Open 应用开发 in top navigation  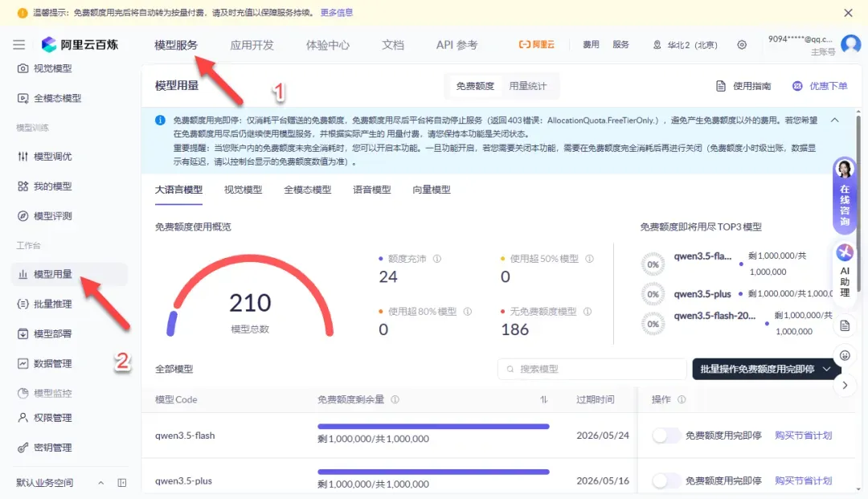(x=252, y=45)
